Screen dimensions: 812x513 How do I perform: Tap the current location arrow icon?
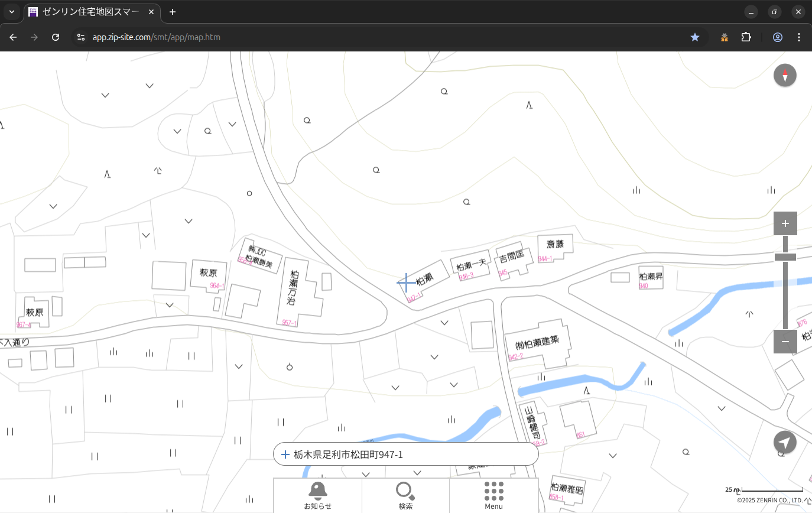tap(785, 443)
